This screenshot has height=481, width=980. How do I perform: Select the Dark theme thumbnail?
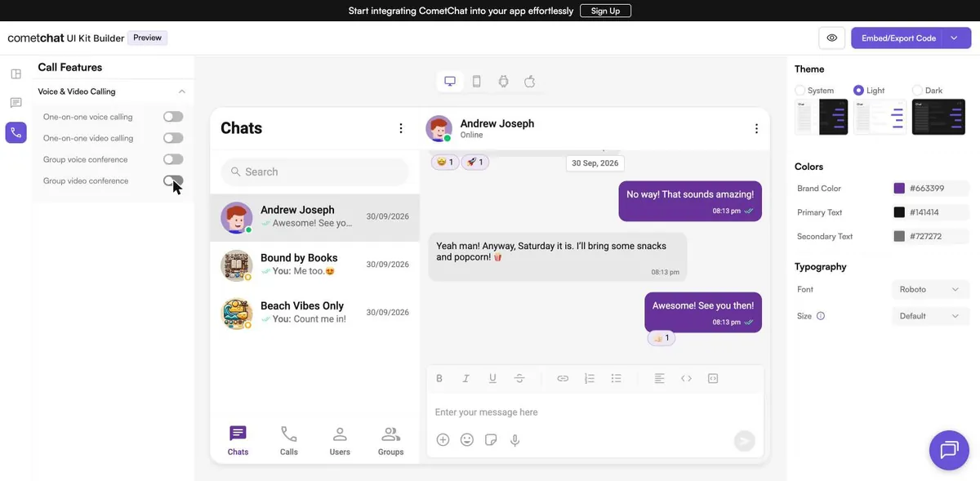(938, 117)
